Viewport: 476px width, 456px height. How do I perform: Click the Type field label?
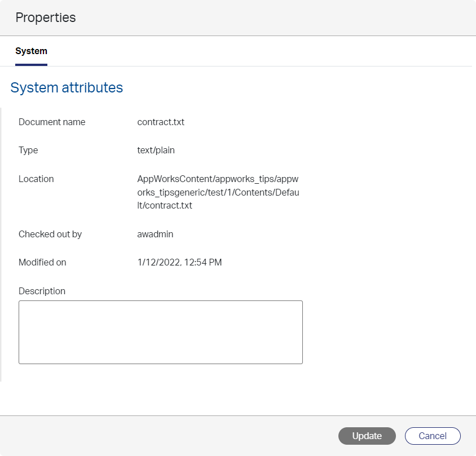click(28, 150)
